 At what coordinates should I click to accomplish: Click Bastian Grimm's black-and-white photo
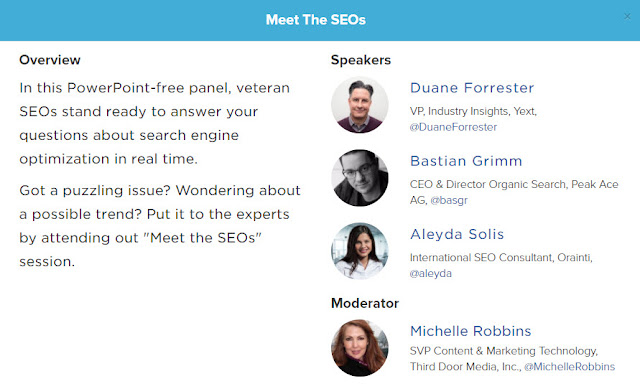tap(360, 178)
